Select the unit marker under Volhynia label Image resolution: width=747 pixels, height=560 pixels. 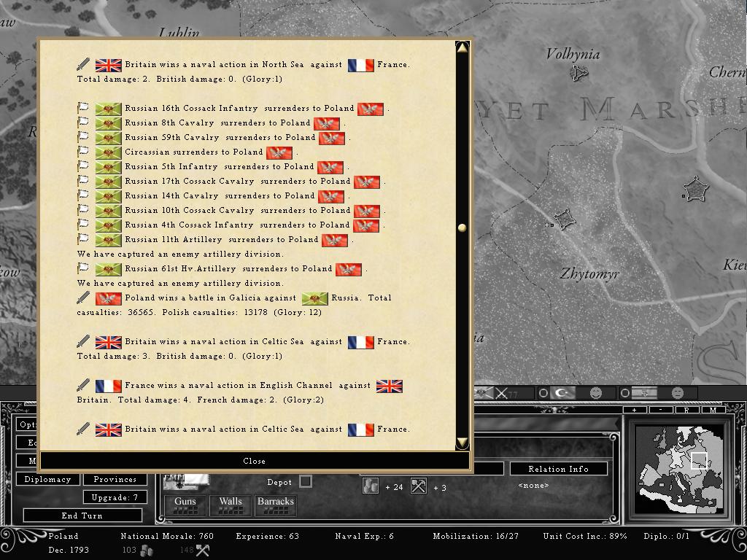pyautogui.click(x=578, y=74)
